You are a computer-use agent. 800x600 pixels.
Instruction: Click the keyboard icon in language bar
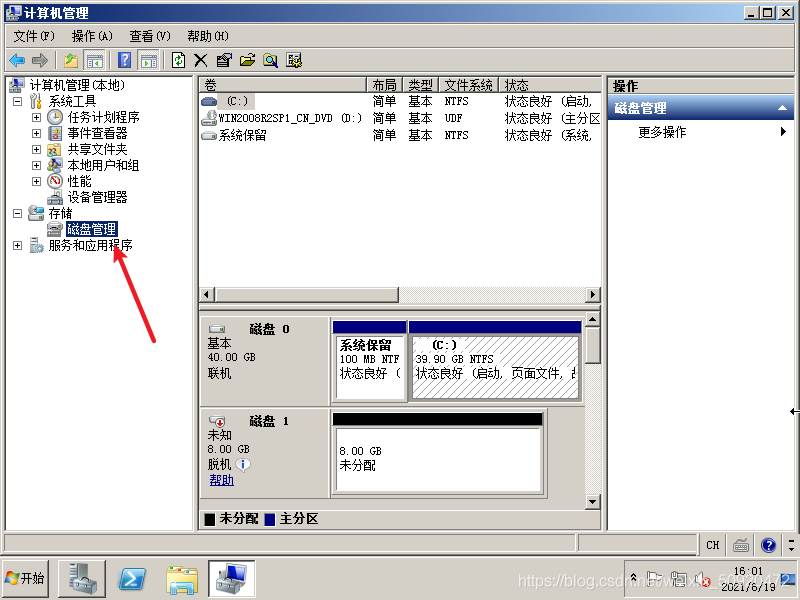(x=741, y=545)
